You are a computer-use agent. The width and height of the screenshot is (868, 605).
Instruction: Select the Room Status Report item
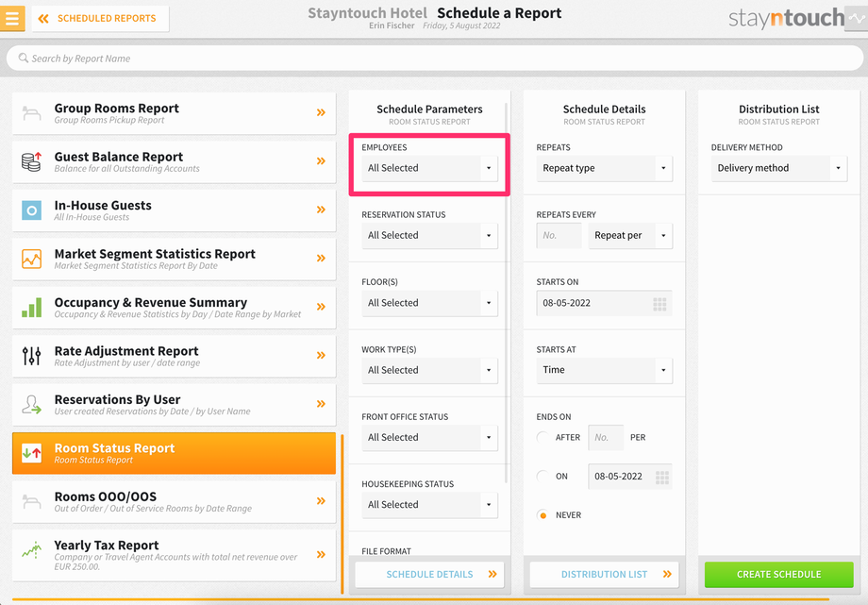click(174, 453)
